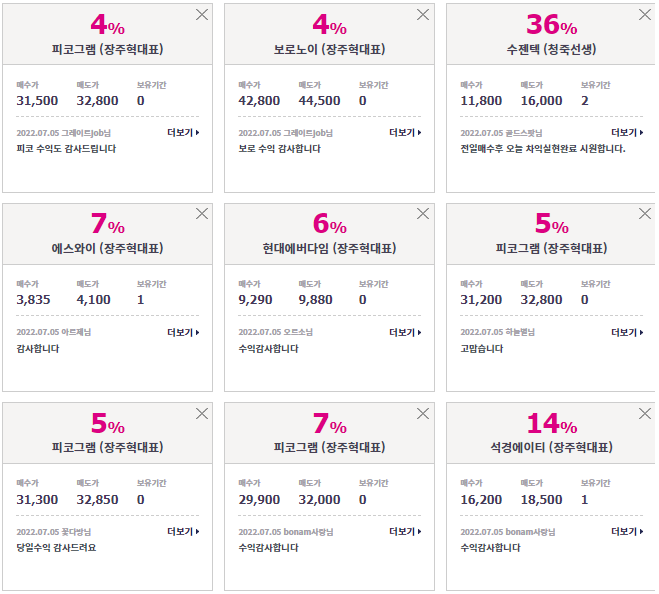Dismiss the 7% 피코그램 card

(x=423, y=414)
